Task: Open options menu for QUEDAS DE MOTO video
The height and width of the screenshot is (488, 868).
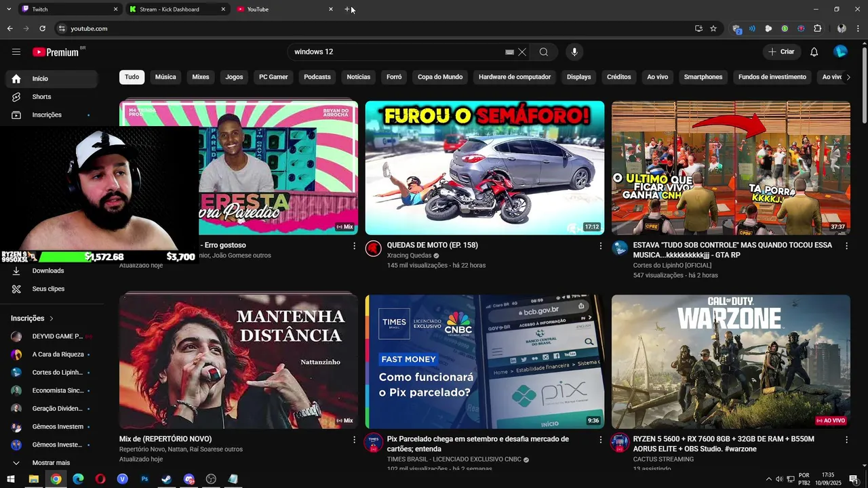Action: [600, 246]
